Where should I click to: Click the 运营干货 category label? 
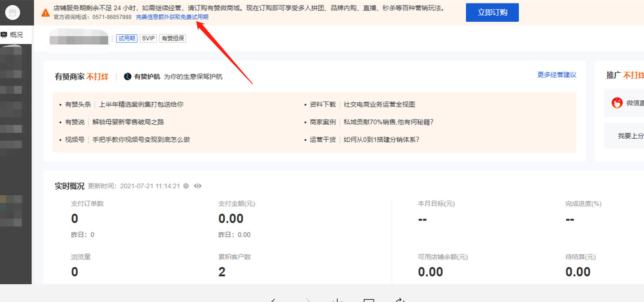click(323, 140)
